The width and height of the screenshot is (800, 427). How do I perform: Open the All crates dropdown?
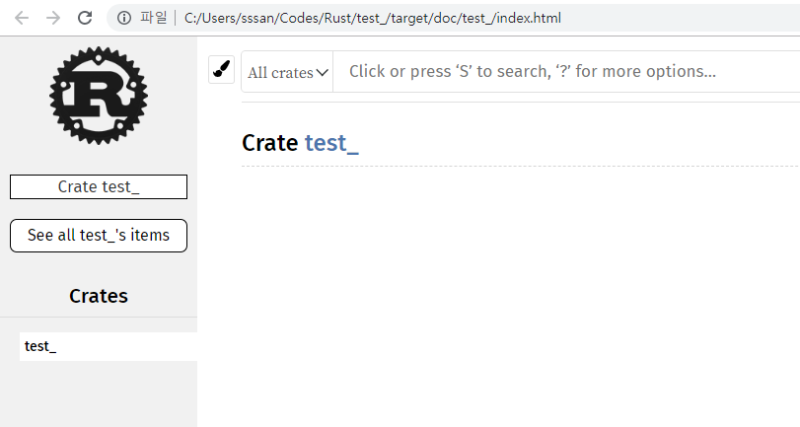[x=287, y=72]
